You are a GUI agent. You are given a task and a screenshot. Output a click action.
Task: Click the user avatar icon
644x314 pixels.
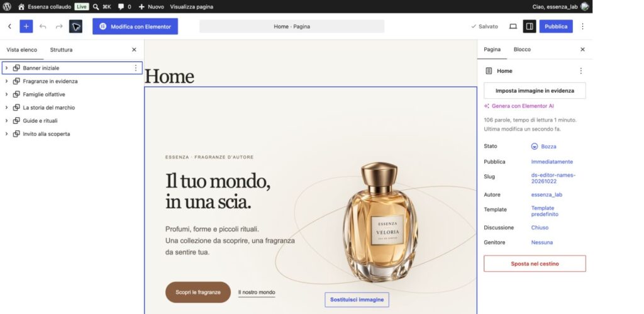584,6
